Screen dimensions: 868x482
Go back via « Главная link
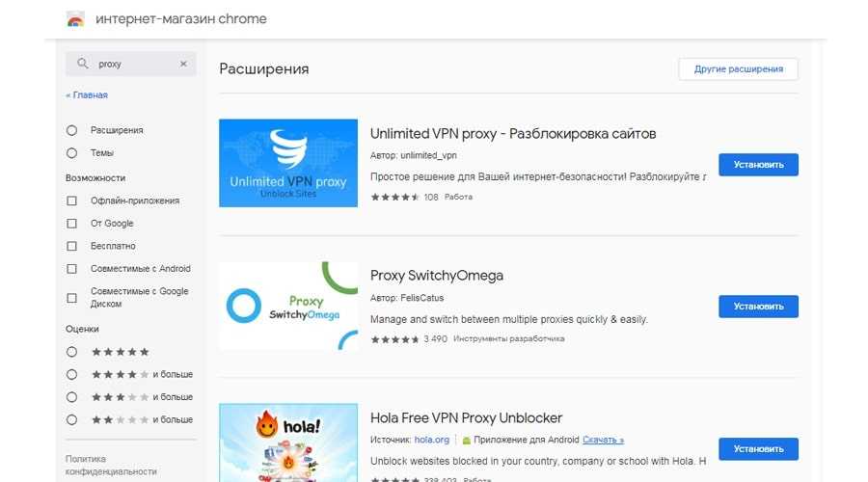87,95
